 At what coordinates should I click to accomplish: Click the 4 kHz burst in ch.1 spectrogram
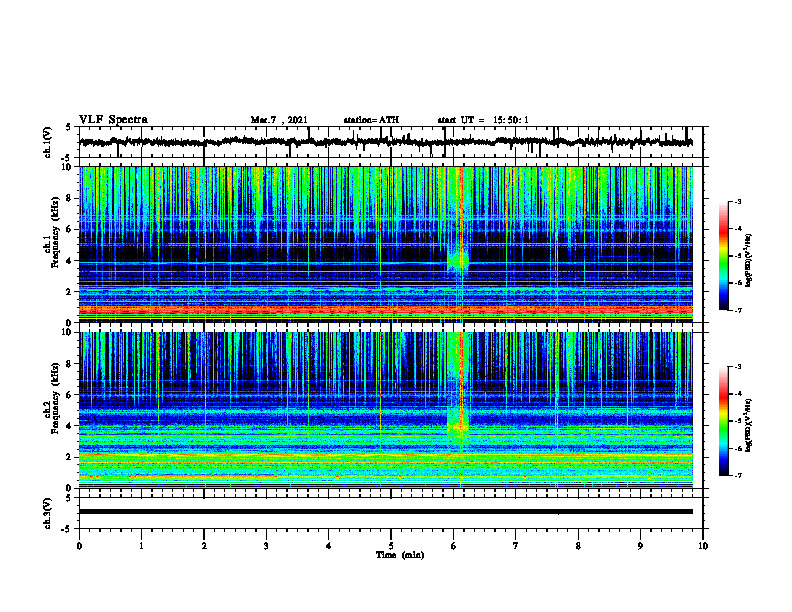[x=458, y=262]
